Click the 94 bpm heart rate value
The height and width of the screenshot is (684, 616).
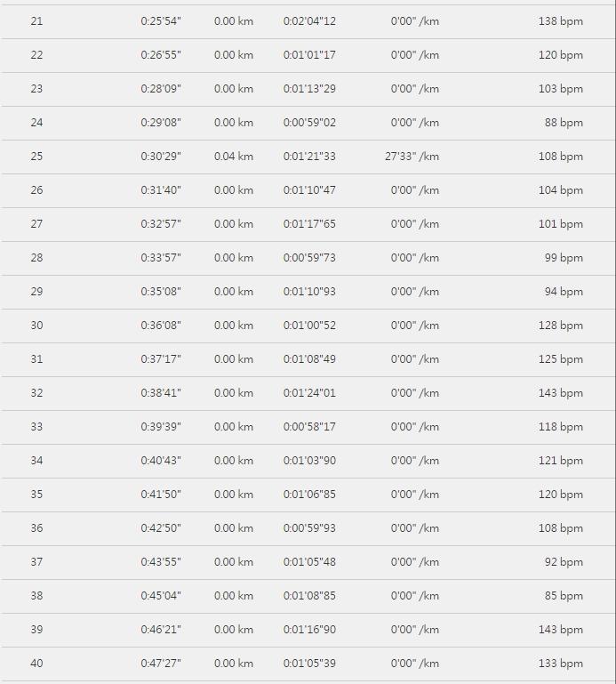point(564,291)
